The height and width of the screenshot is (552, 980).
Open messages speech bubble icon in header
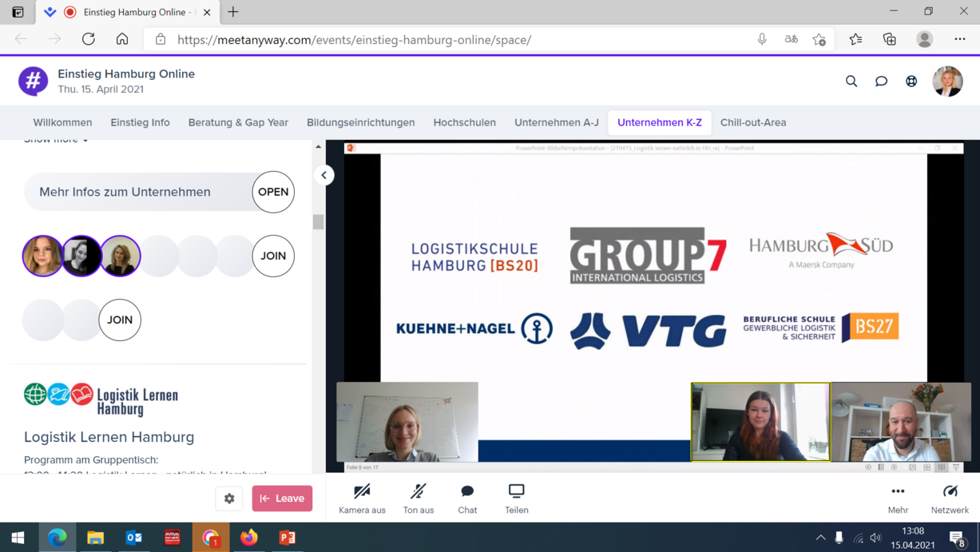click(x=881, y=81)
